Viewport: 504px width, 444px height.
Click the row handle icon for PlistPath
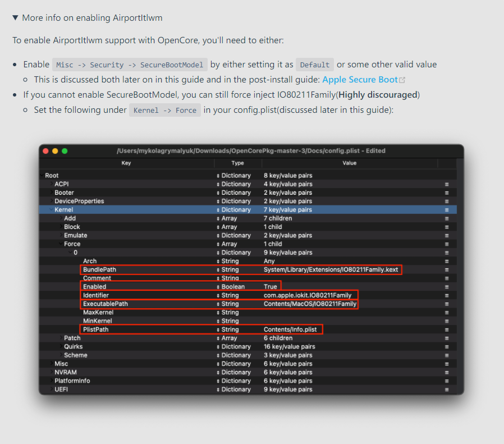click(x=447, y=330)
